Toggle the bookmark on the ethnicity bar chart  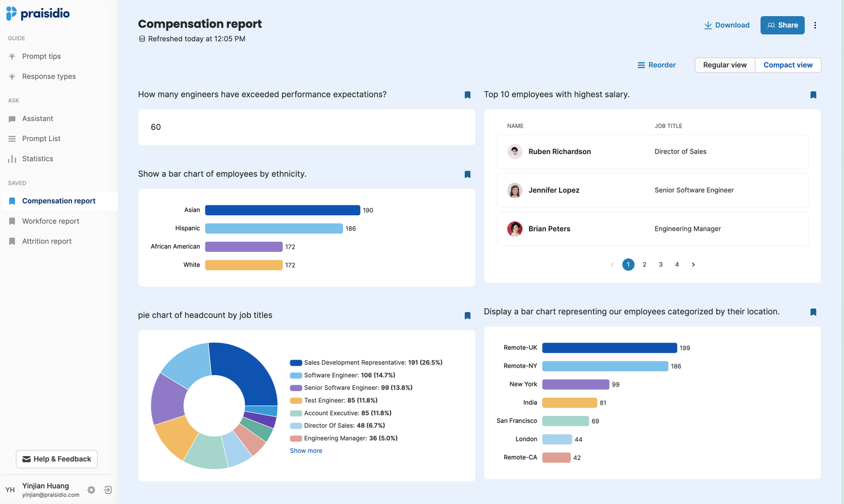(467, 174)
